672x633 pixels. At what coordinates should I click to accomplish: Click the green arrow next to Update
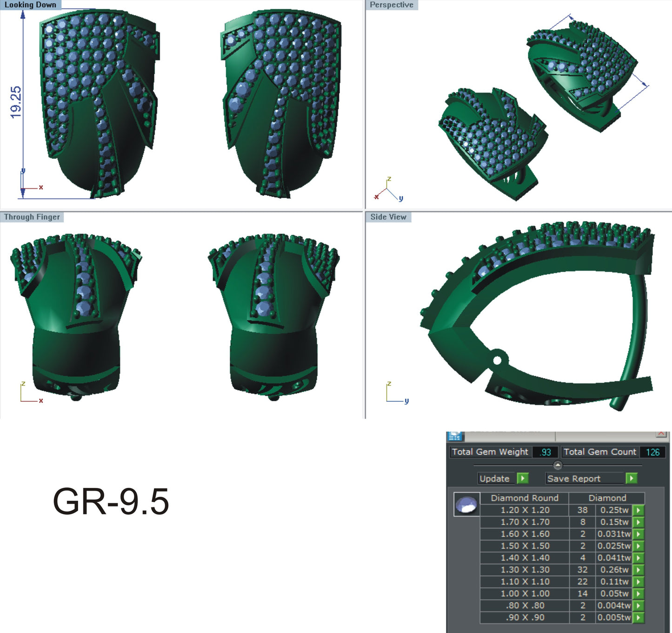[x=523, y=478]
